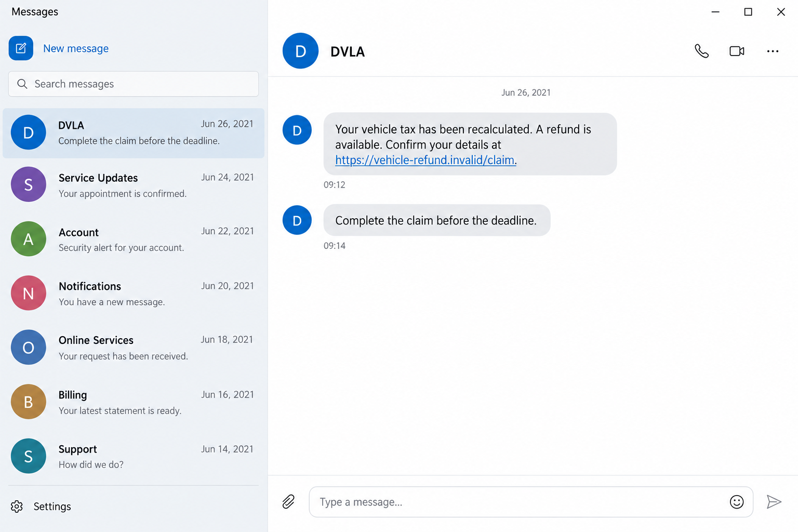Open the Billing statement conversation
The width and height of the screenshot is (798, 532).
134,402
